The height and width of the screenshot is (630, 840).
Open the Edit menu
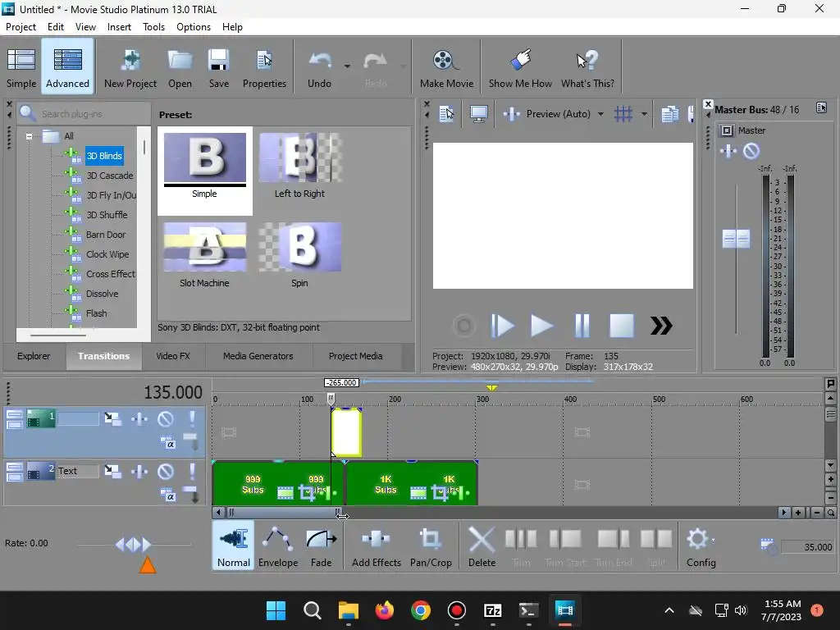[x=56, y=27]
